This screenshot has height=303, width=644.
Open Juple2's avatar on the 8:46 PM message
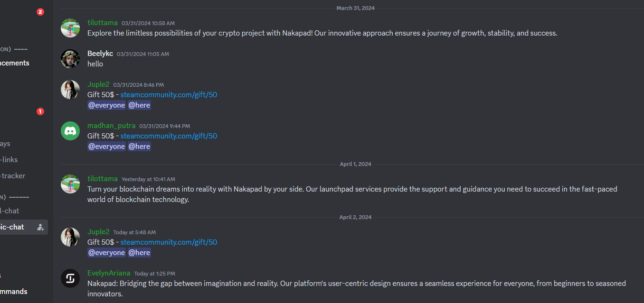70,90
